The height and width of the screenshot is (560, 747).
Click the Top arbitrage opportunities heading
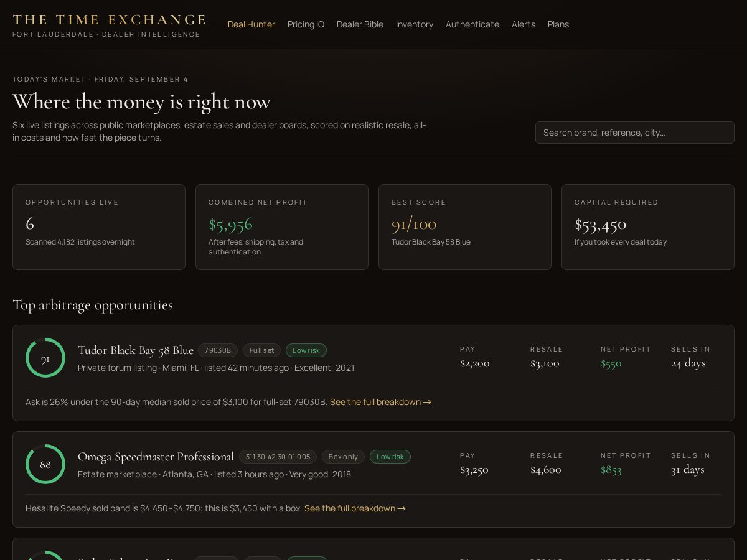[93, 305]
